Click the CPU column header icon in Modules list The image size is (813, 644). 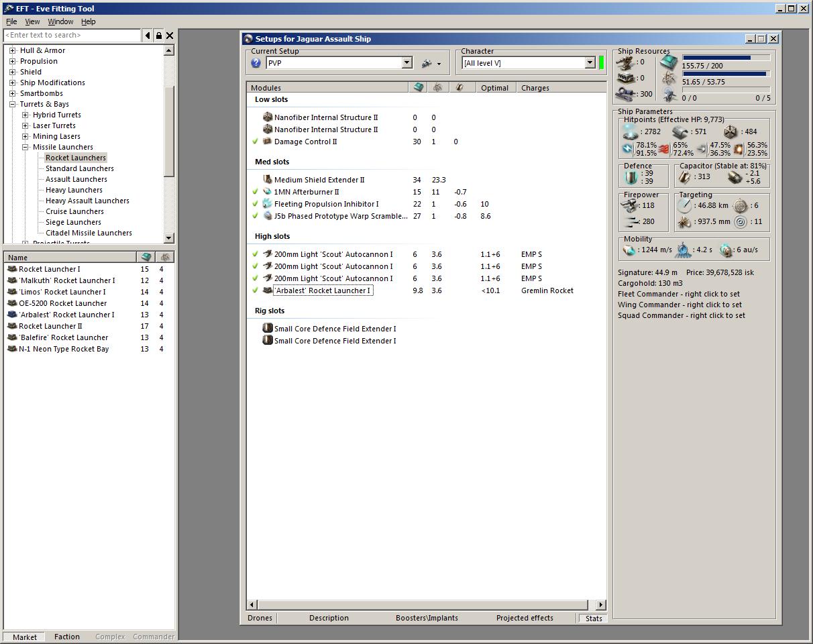coord(419,87)
